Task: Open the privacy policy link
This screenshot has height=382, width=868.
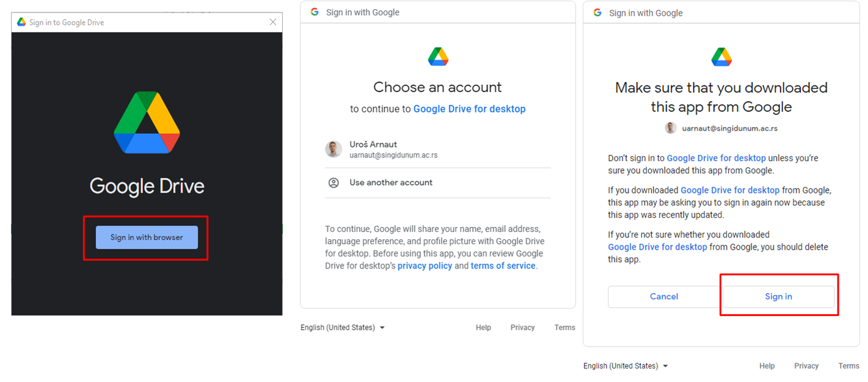Action: coord(425,265)
